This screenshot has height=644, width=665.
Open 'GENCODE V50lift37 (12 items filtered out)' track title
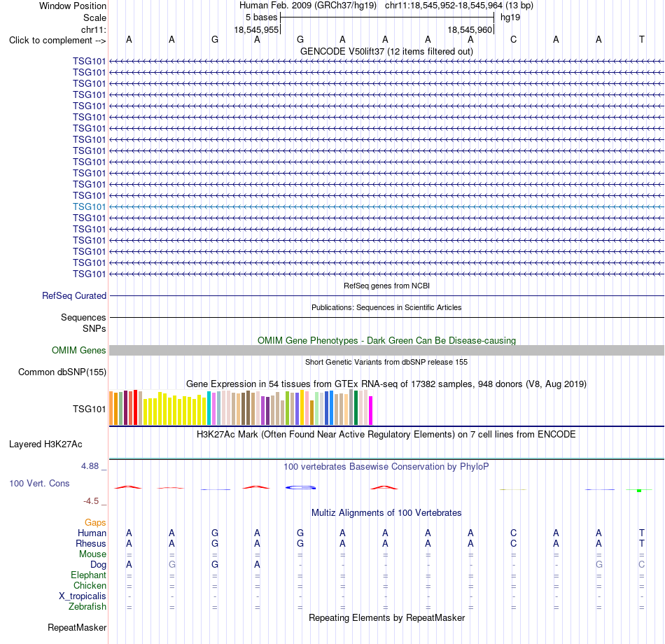386,51
